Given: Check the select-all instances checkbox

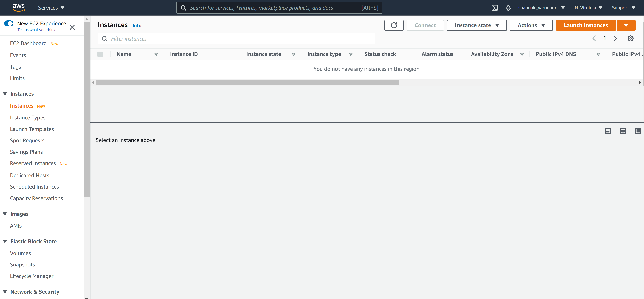Looking at the screenshot, I should [100, 54].
